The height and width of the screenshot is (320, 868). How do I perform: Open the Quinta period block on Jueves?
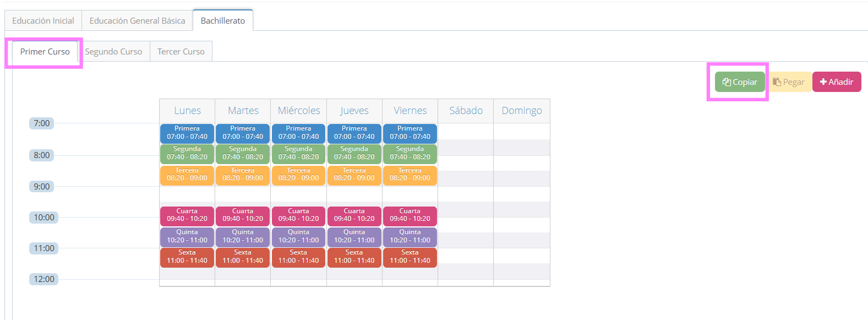coord(354,237)
